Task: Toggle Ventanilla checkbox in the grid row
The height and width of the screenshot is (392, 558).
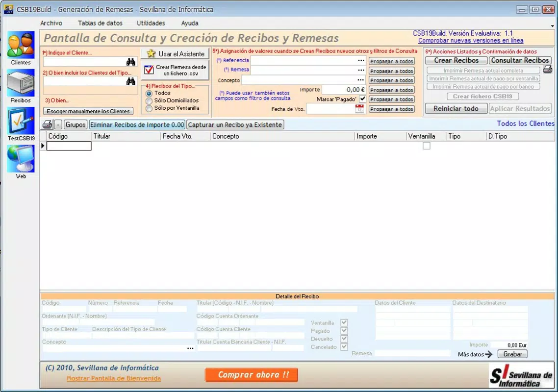Action: 426,146
